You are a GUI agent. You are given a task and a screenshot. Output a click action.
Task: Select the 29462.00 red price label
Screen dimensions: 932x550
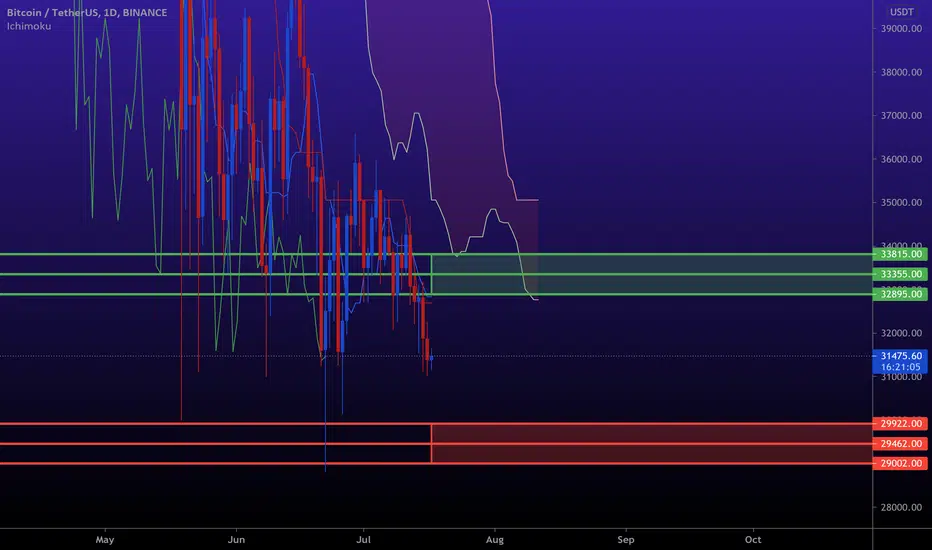pyautogui.click(x=900, y=444)
